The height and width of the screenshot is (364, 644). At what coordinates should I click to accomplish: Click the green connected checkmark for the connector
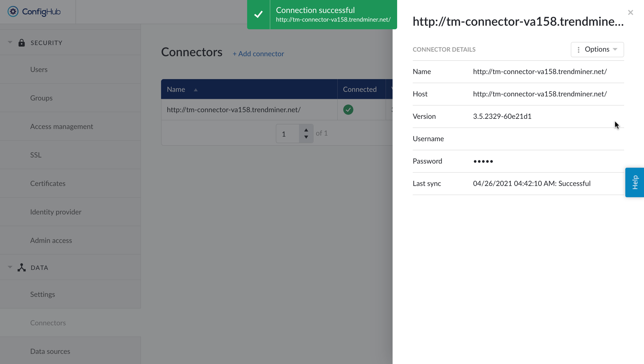click(348, 110)
